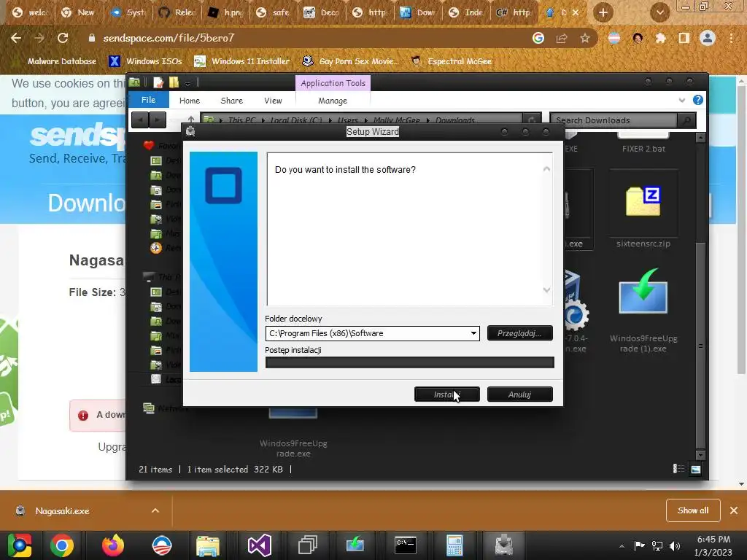Click the Anuluj button in Setup Wizard
Screen dimensions: 747x560
tap(519, 394)
